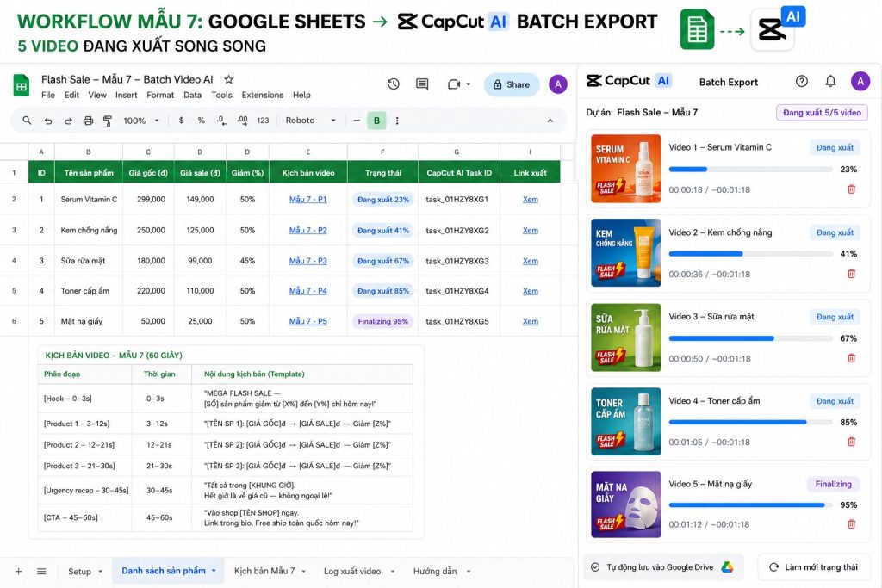
Task: Open Mẫu 7 - P4 script link
Action: pos(307,291)
